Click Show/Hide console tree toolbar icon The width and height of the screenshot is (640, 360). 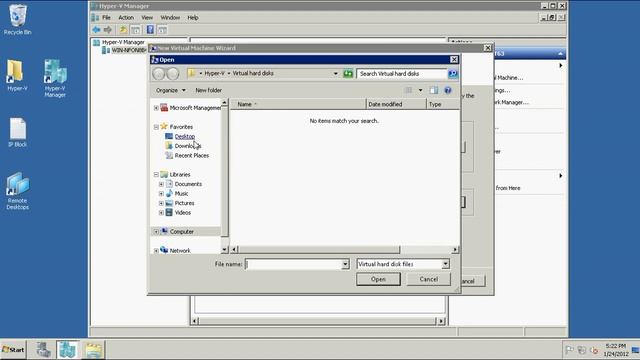click(x=136, y=30)
